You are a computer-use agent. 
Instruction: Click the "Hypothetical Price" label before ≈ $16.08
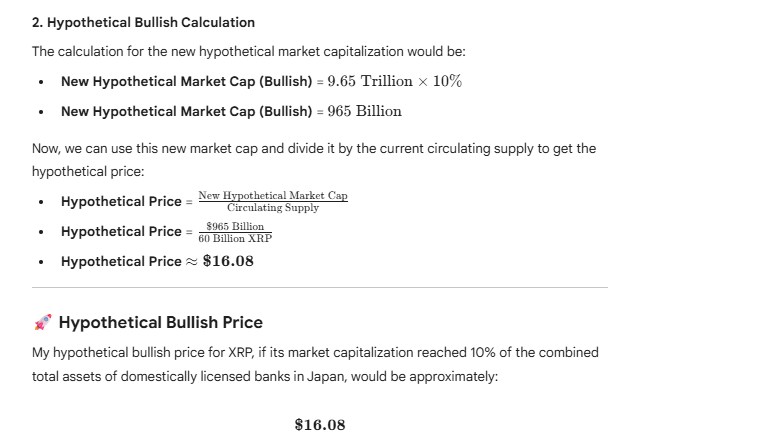coord(121,261)
